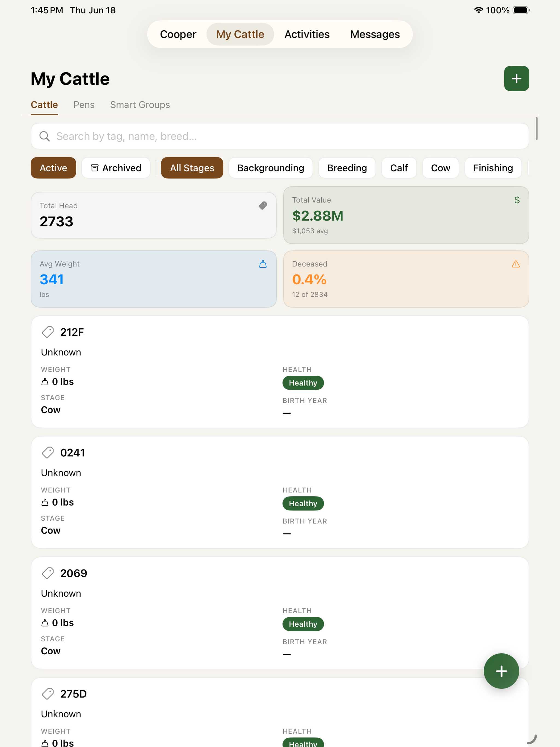The width and height of the screenshot is (560, 747).
Task: Open Messages from top navigation
Action: 375,34
